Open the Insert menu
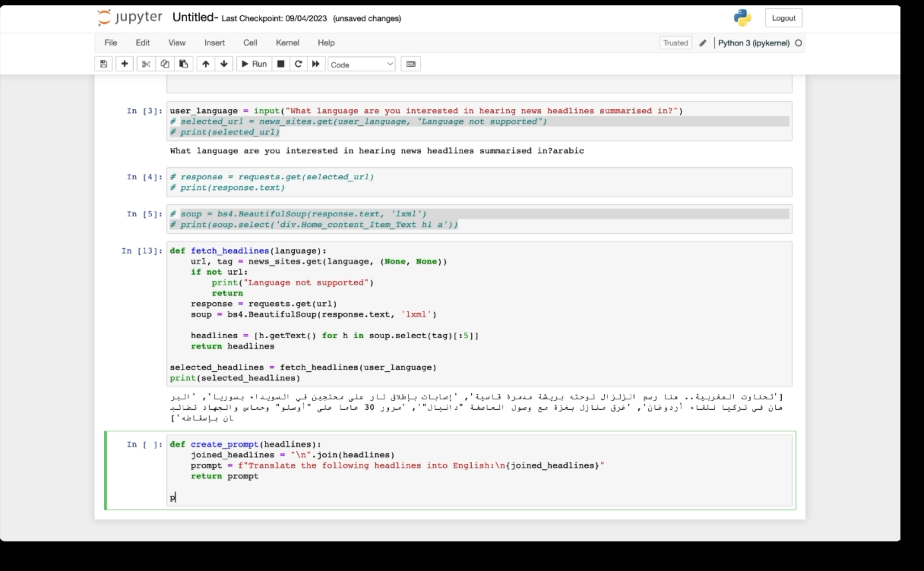 214,43
